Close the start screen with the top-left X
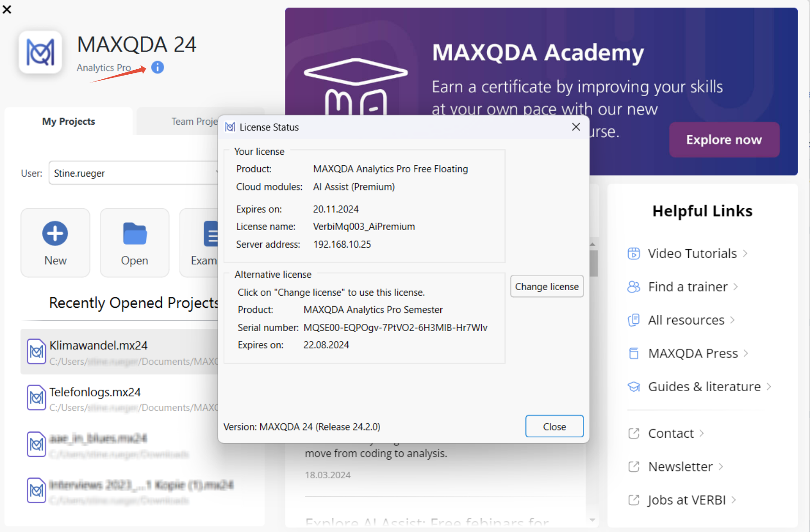This screenshot has height=532, width=810. coord(7,9)
